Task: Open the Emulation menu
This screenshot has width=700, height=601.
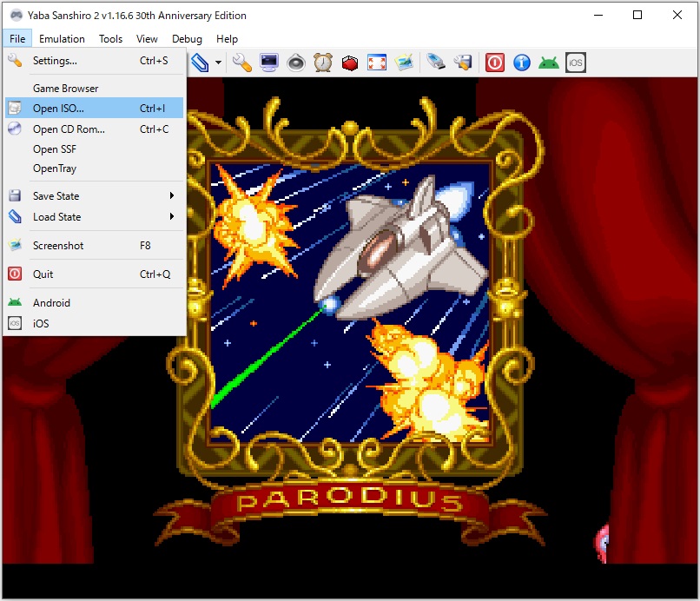Action: click(62, 39)
